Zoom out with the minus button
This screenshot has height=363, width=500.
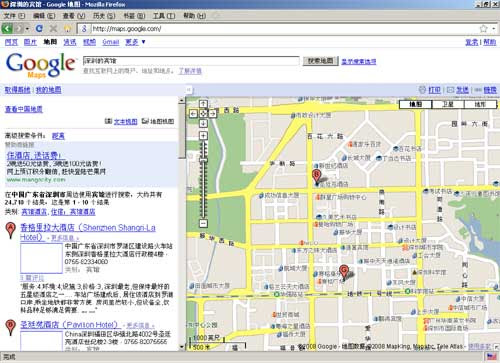click(x=203, y=223)
